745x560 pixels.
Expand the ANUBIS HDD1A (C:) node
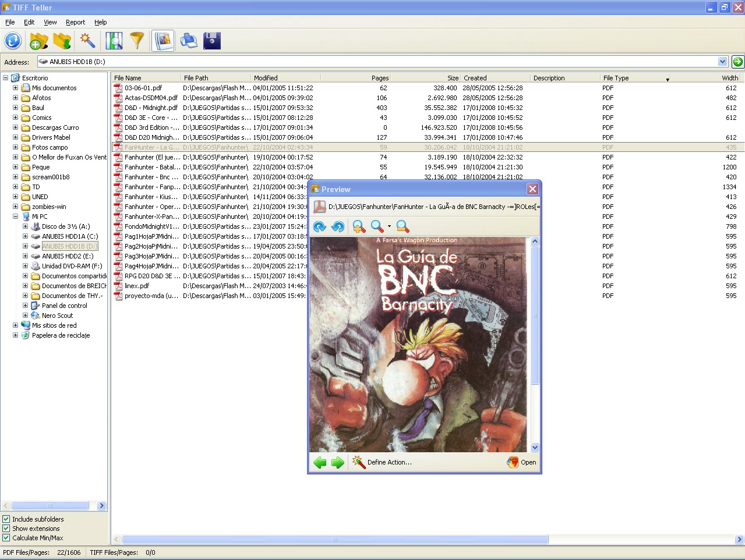point(26,236)
